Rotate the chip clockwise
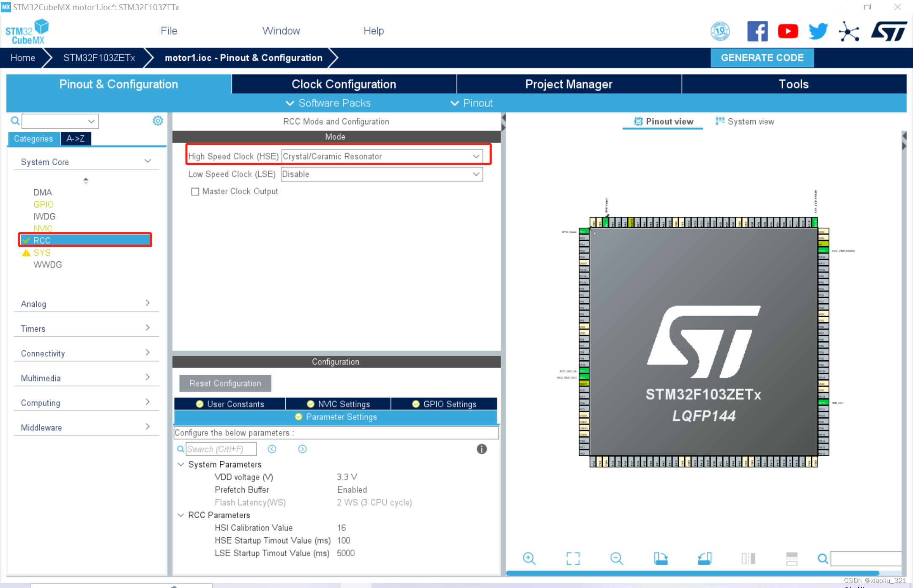 pyautogui.click(x=662, y=558)
